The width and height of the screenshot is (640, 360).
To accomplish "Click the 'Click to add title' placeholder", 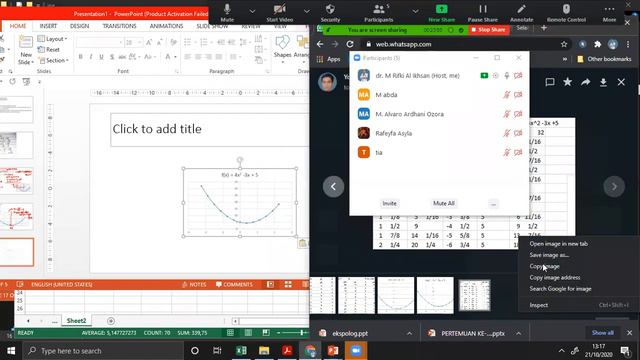I will (x=209, y=129).
